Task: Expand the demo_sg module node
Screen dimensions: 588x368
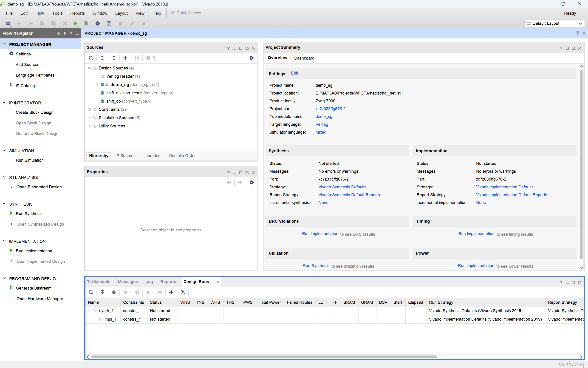Action: [97, 85]
